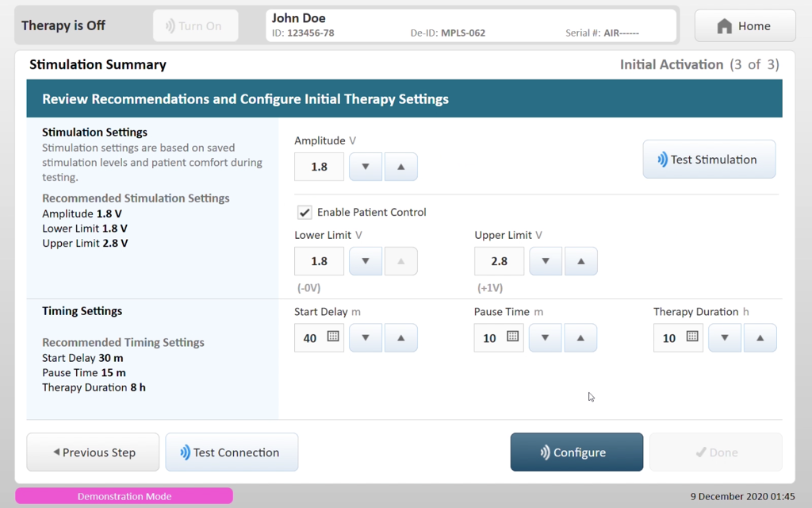Click the Amplitude value field

tap(319, 167)
